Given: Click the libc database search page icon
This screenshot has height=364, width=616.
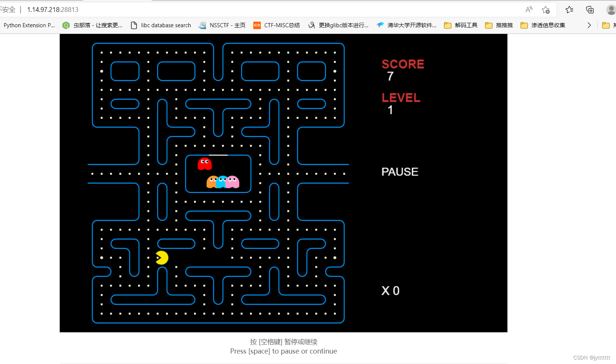Looking at the screenshot, I should (x=134, y=25).
